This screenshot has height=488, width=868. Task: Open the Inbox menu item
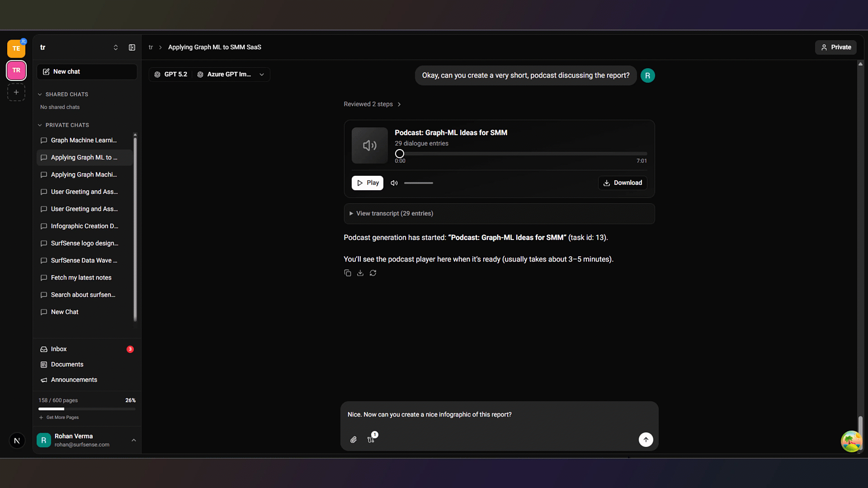59,349
